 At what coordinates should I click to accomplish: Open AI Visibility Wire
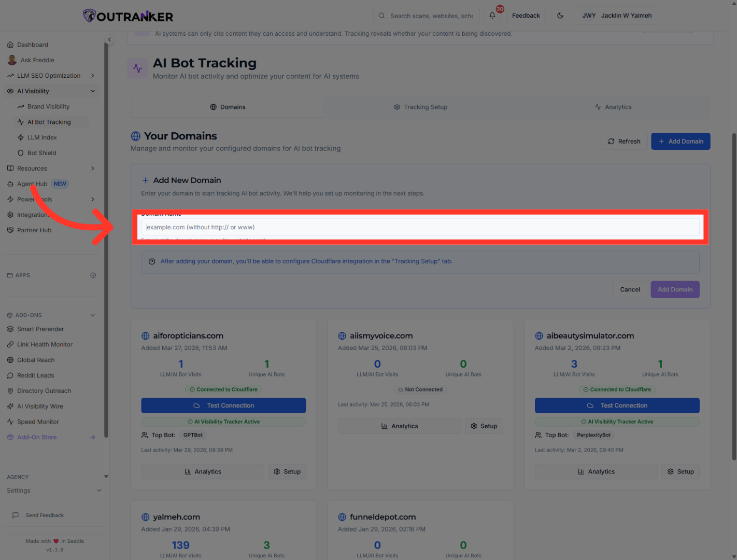coord(40,406)
